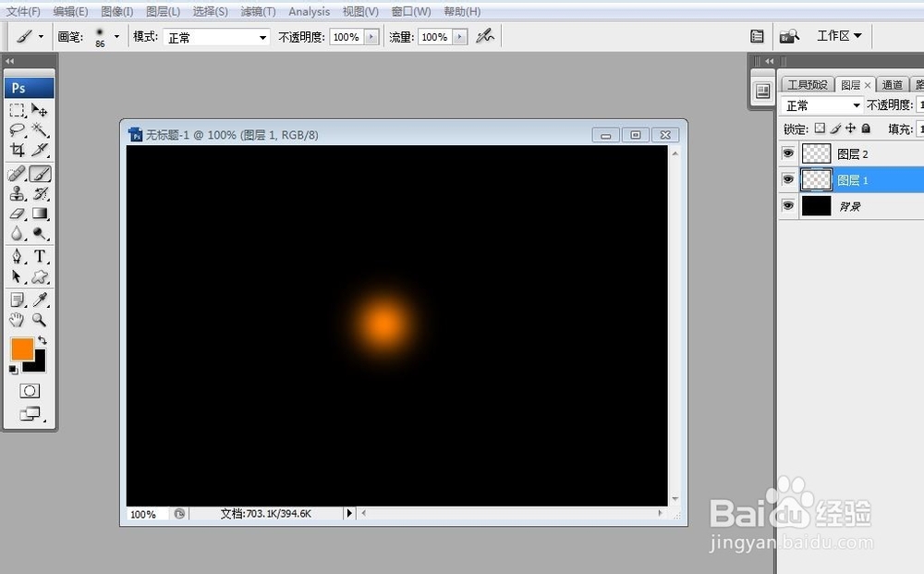Select the Notes tool
Image resolution: width=924 pixels, height=574 pixels.
[17, 300]
